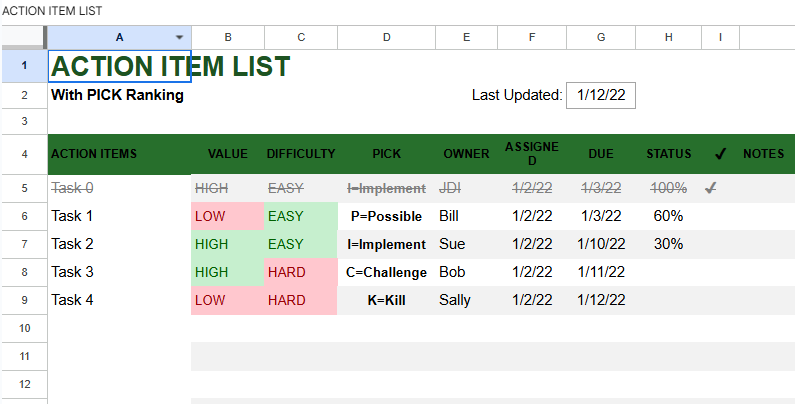Select row 4 header number

click(x=24, y=154)
